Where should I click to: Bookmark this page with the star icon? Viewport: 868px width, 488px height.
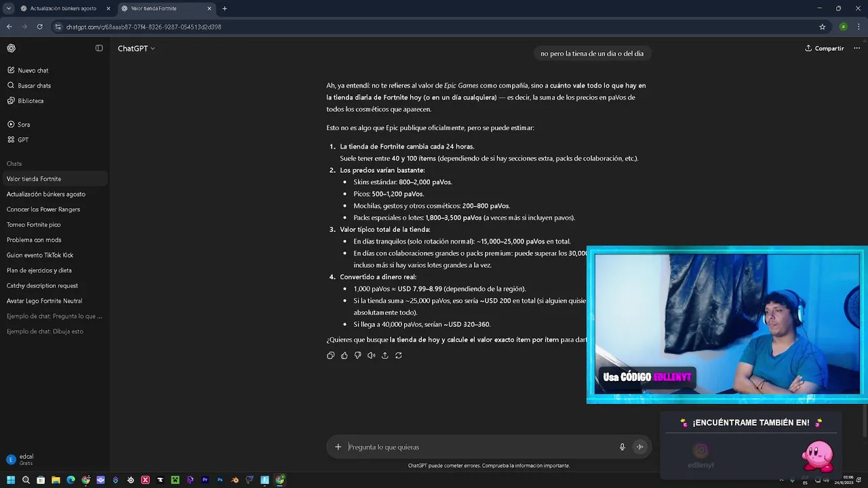823,26
